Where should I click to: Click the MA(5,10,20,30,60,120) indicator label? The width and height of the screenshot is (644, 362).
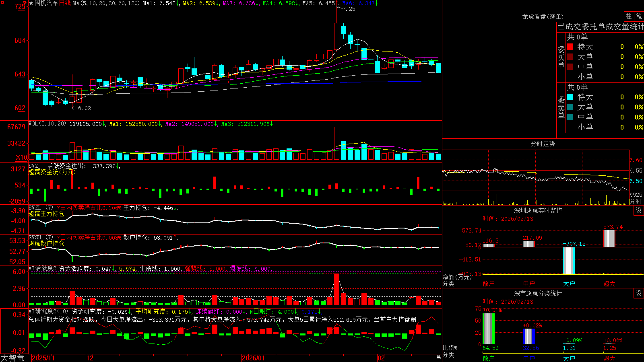click(x=106, y=3)
